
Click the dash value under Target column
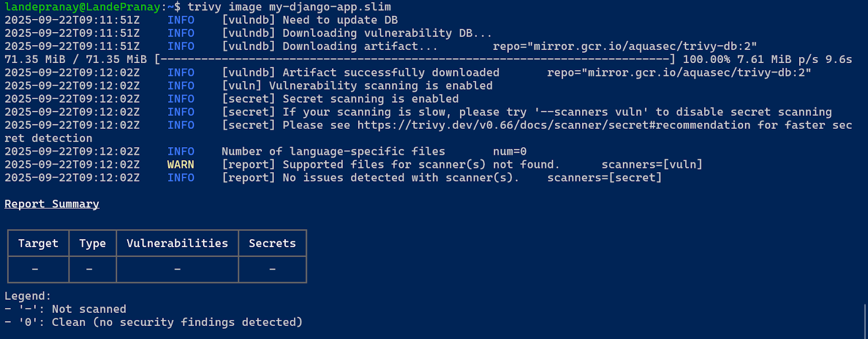[35, 269]
